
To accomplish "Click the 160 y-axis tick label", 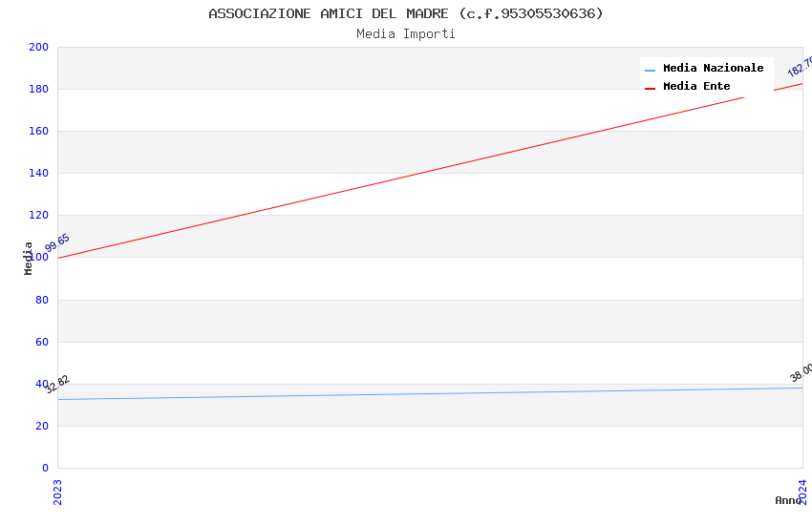I will tap(38, 132).
